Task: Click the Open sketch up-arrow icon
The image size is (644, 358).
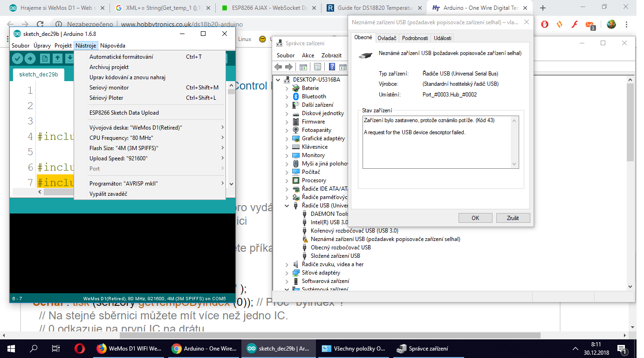Action: 57,58
